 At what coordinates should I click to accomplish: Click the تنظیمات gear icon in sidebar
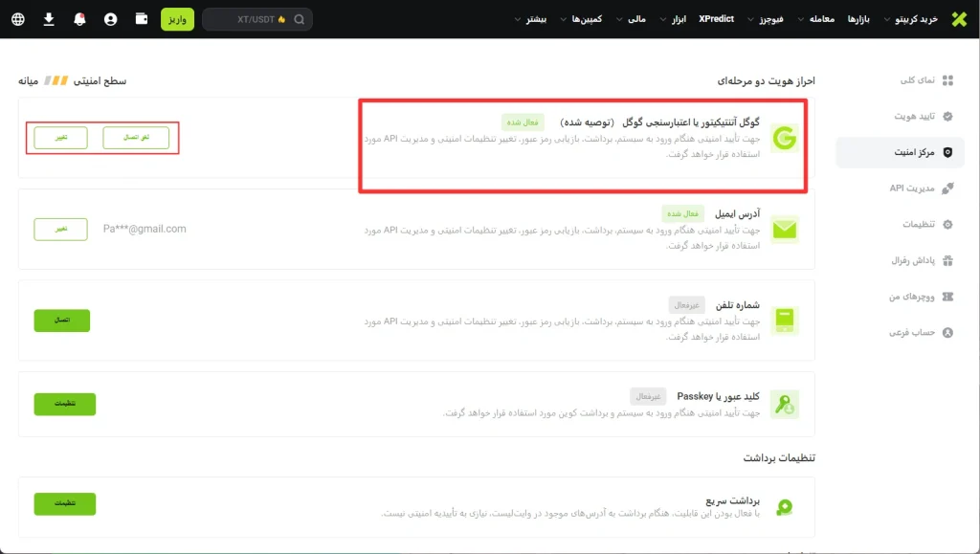947,224
